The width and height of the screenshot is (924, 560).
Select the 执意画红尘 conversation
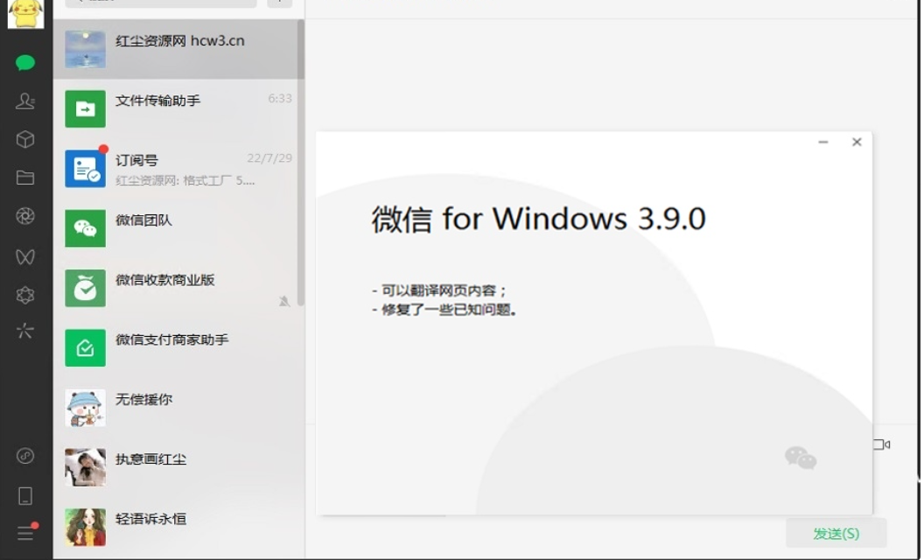pos(178,467)
